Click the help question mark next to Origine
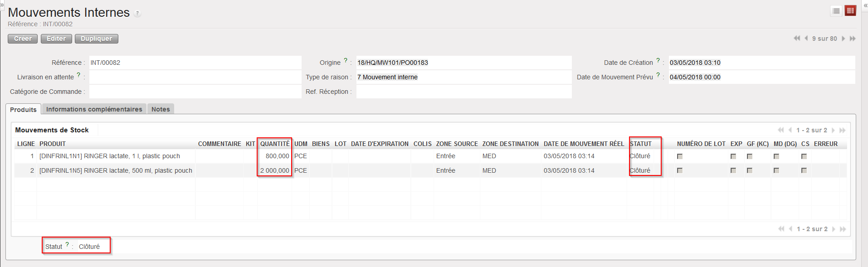868x267 pixels. point(346,61)
